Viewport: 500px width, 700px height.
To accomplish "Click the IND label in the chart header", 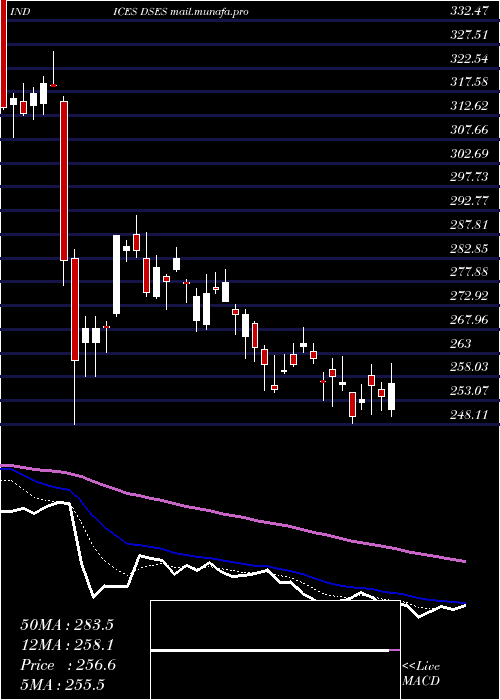I will point(20,12).
